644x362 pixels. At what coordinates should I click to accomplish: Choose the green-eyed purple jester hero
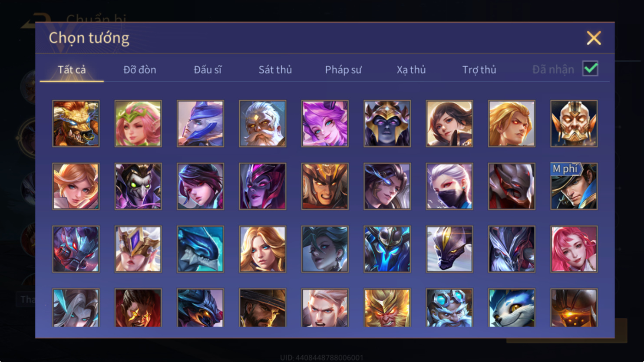pyautogui.click(x=138, y=186)
